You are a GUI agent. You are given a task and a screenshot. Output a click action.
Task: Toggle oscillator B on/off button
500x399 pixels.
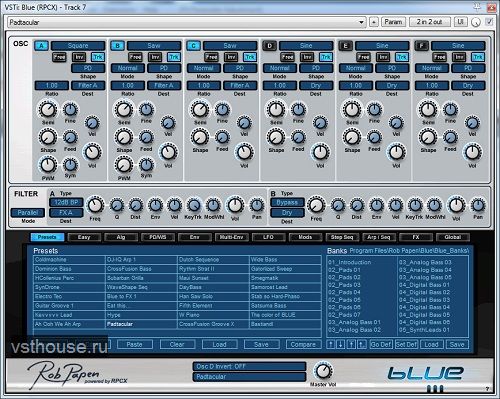click(x=117, y=46)
